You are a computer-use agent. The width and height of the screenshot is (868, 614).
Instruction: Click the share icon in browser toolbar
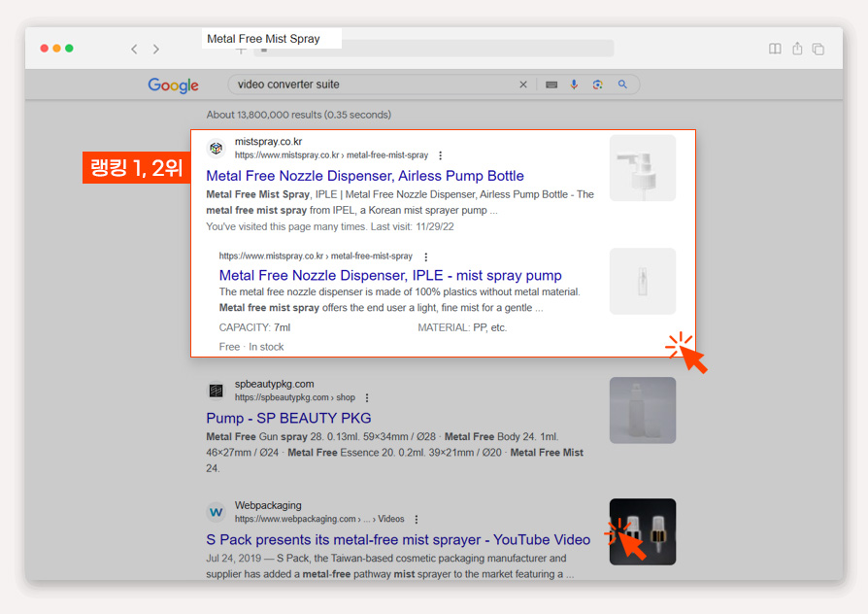point(797,49)
